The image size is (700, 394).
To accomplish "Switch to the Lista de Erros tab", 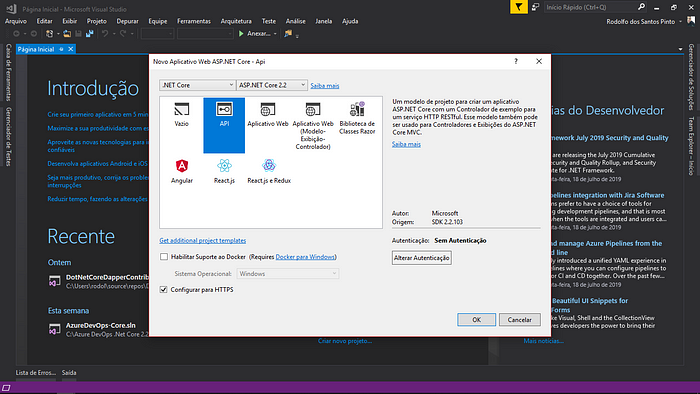I will click(36, 373).
